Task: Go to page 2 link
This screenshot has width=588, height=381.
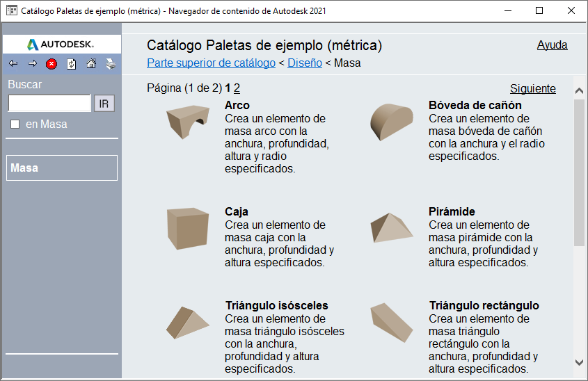Action: point(237,88)
